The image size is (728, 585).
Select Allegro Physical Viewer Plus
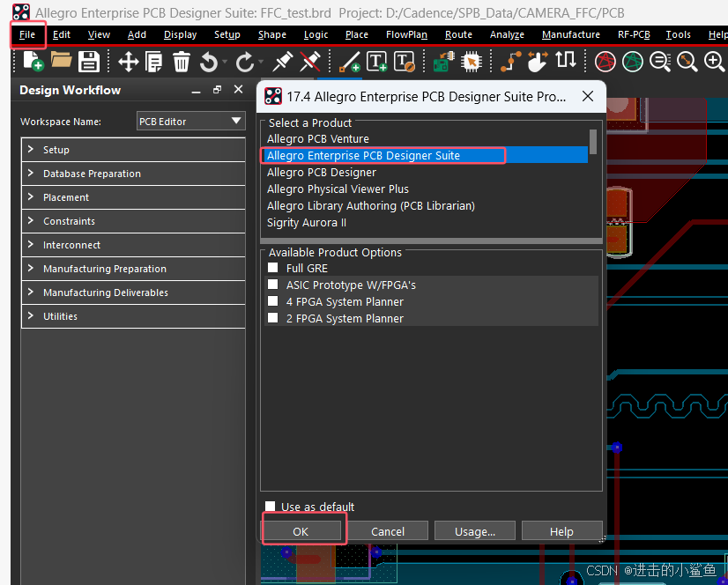click(426, 189)
